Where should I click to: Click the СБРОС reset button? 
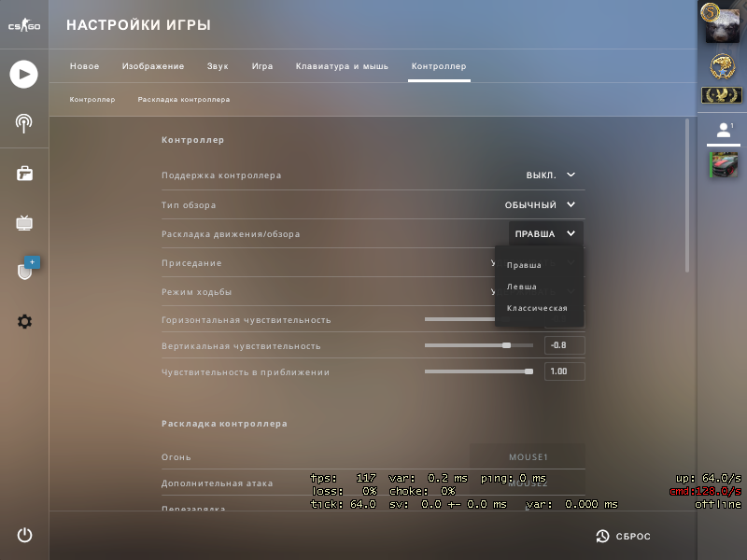pyautogui.click(x=623, y=536)
